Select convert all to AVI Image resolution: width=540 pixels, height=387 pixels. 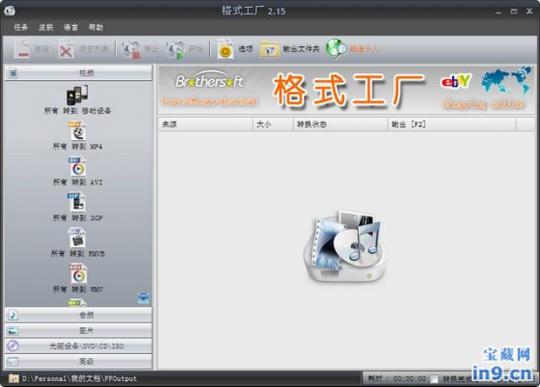(x=78, y=172)
